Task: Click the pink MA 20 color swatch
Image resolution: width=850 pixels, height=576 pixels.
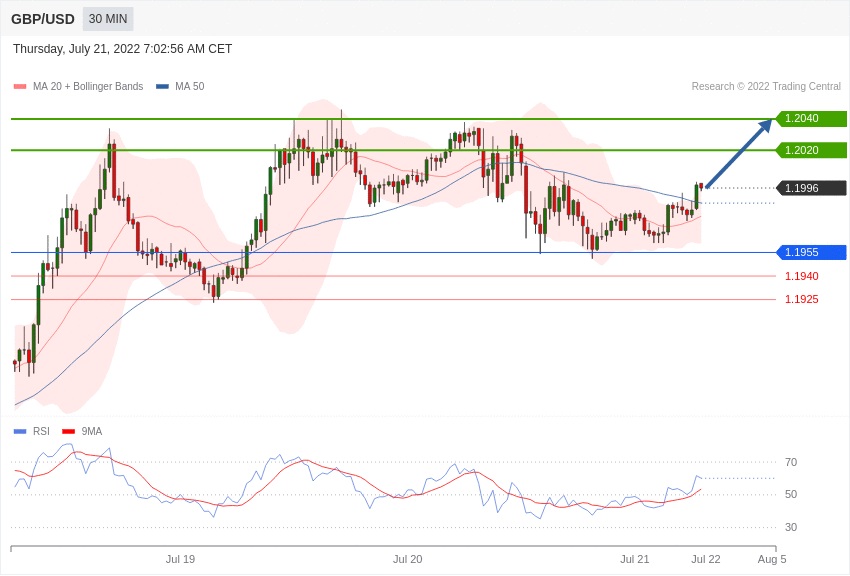Action: pos(20,87)
